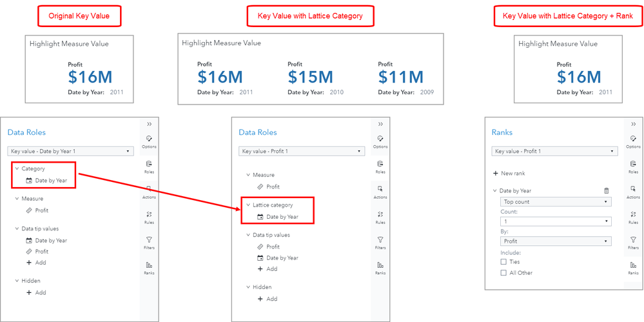This screenshot has height=322, width=644.
Task: Open Actions icon in left Data Roles panel
Action: [149, 192]
